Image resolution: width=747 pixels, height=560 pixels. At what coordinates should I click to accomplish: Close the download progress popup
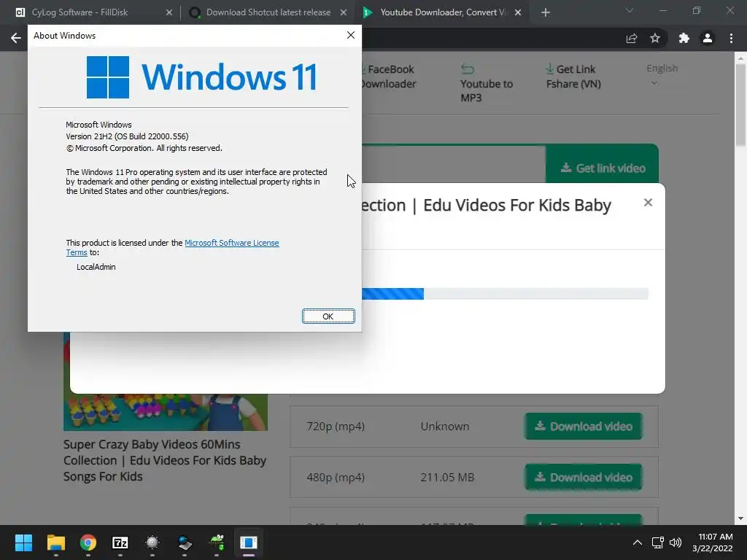(x=648, y=203)
